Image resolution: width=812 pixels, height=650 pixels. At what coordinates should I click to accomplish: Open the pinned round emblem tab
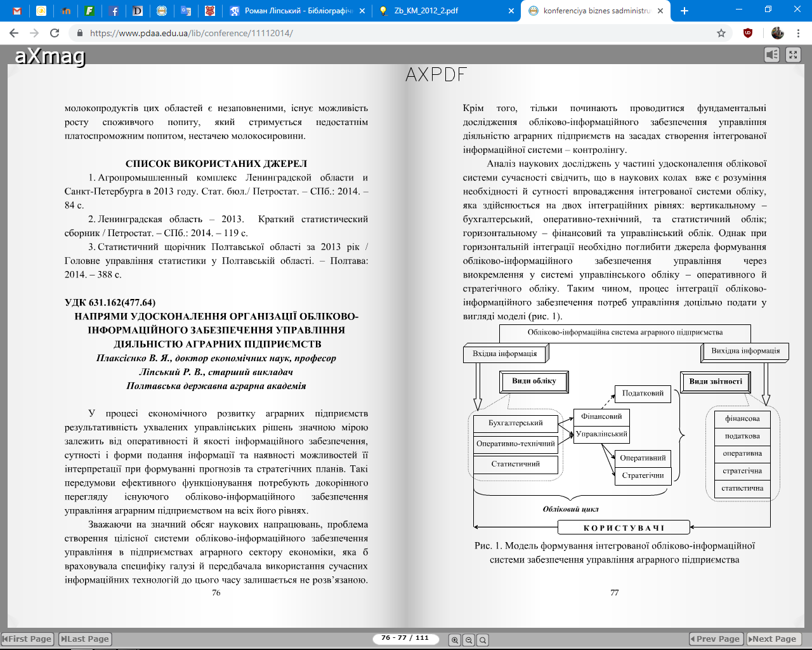(162, 11)
